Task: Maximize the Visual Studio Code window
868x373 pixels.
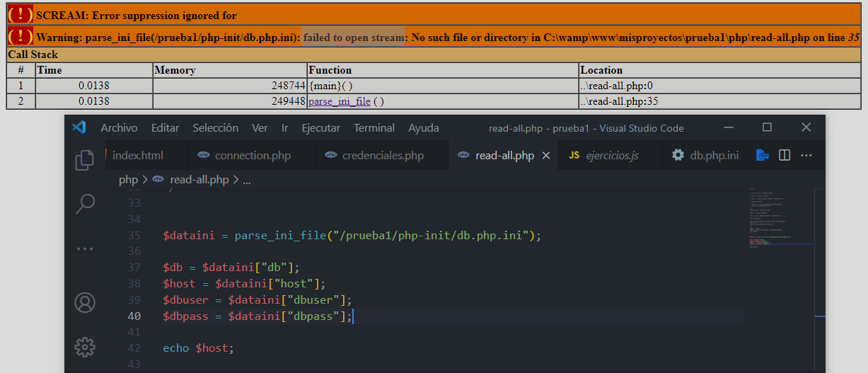Action: pos(767,127)
